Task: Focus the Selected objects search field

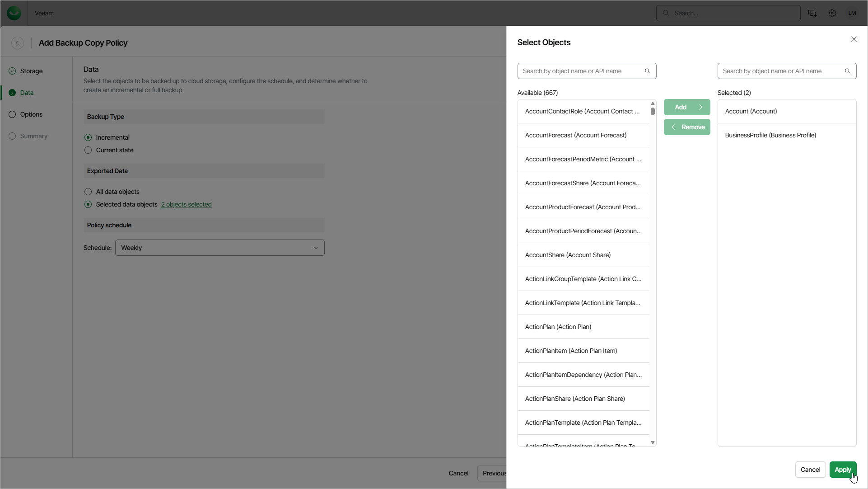Action: (787, 71)
